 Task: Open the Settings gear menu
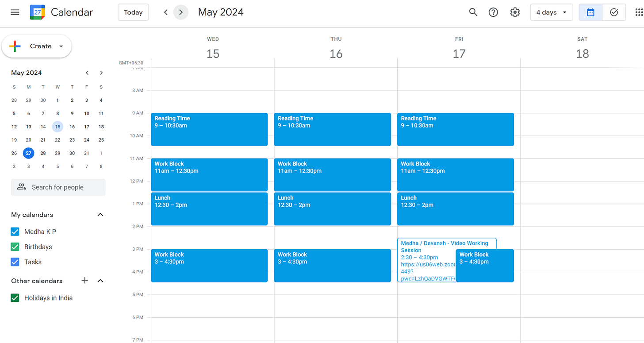(x=515, y=12)
